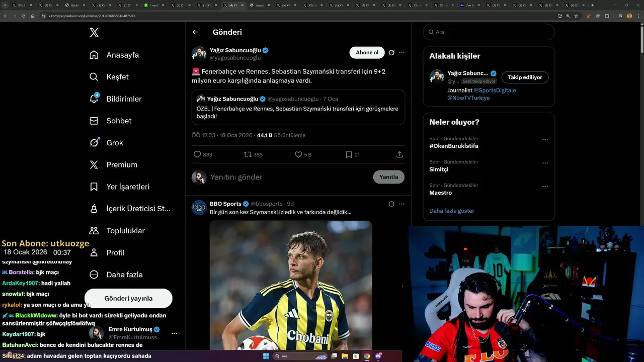Open options for Simitçi trend

[x=545, y=163]
